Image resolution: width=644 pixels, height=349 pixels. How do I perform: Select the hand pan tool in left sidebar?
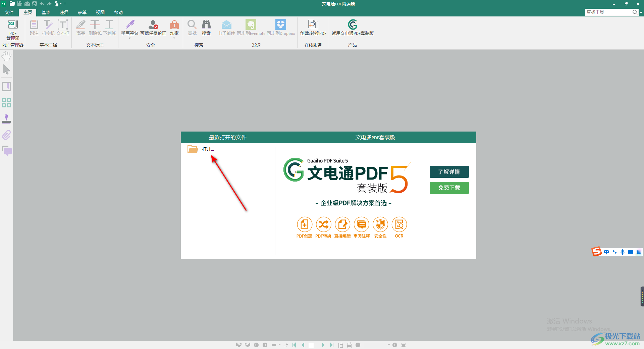click(6, 56)
